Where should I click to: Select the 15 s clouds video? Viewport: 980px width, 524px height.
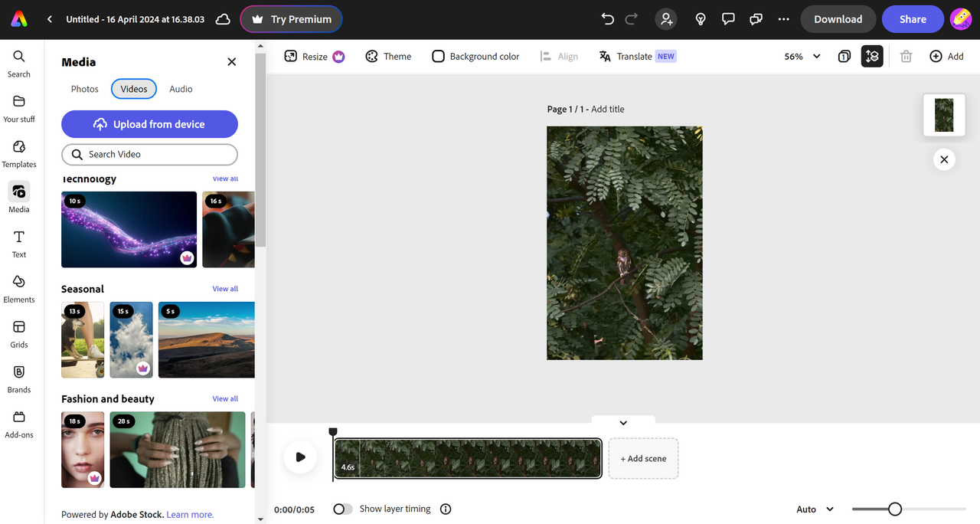pyautogui.click(x=131, y=340)
